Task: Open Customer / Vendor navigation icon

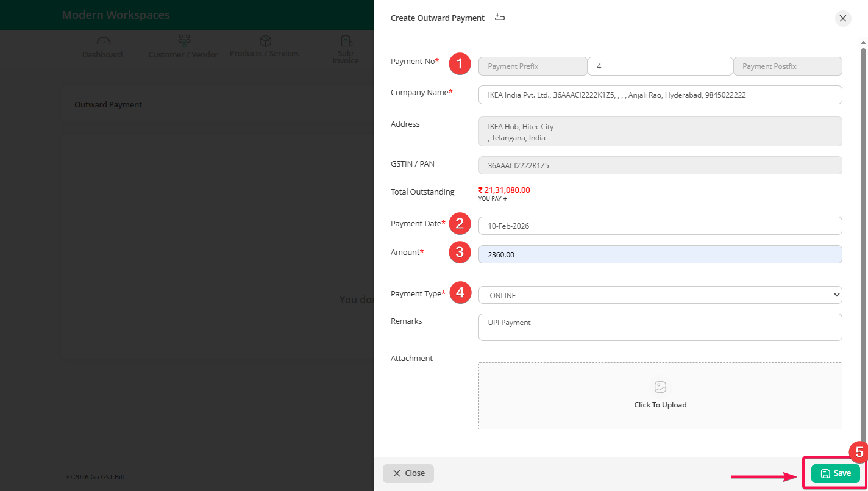Action: coord(183,41)
